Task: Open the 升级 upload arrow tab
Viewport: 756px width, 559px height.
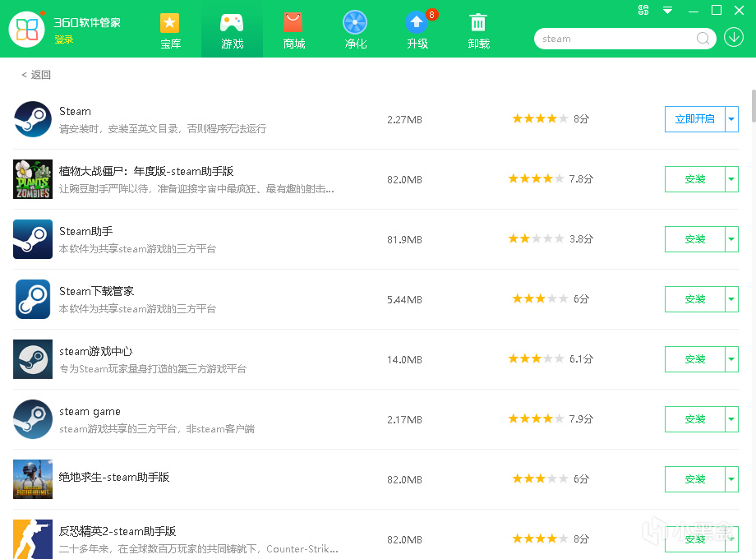Action: [x=417, y=31]
